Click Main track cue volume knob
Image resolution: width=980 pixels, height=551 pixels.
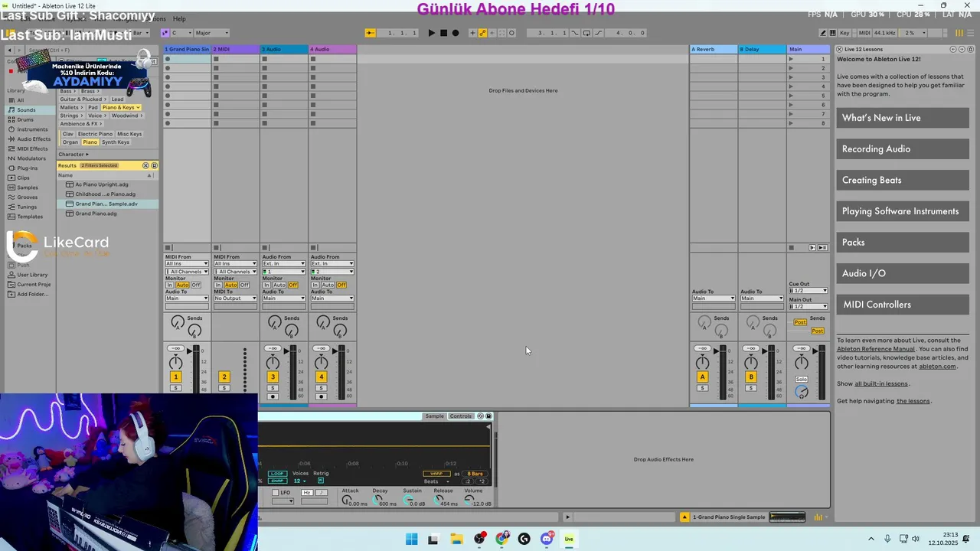point(802,391)
